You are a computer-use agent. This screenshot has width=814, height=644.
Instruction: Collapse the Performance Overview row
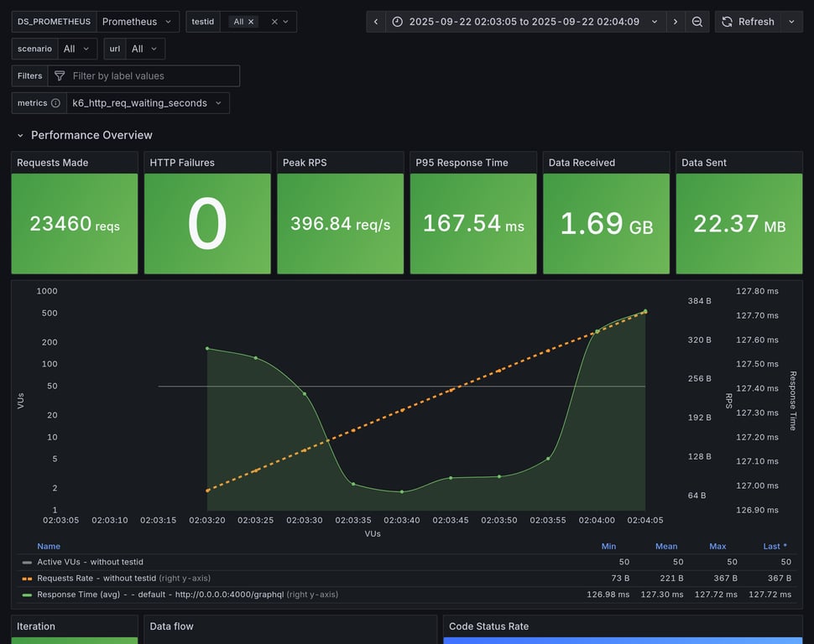(x=22, y=135)
